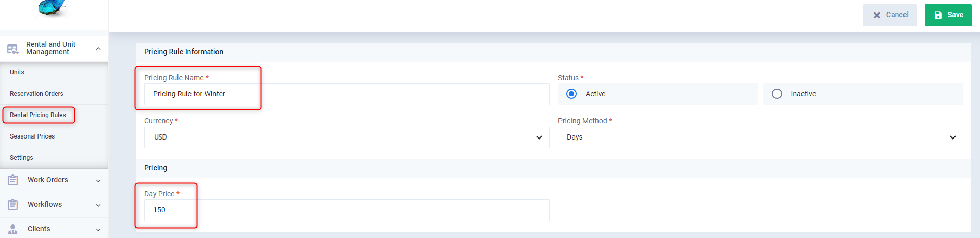Click the Rental and Unit Management icon

coord(12,49)
